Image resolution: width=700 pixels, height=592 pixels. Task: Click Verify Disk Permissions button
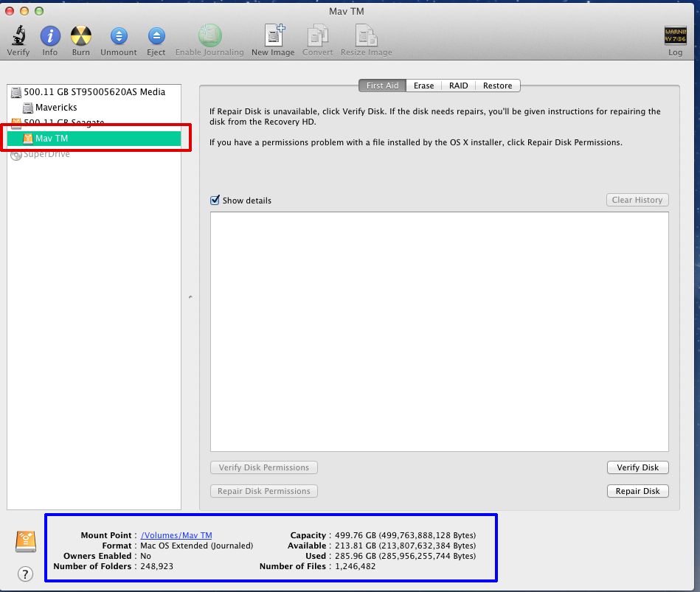(x=264, y=467)
